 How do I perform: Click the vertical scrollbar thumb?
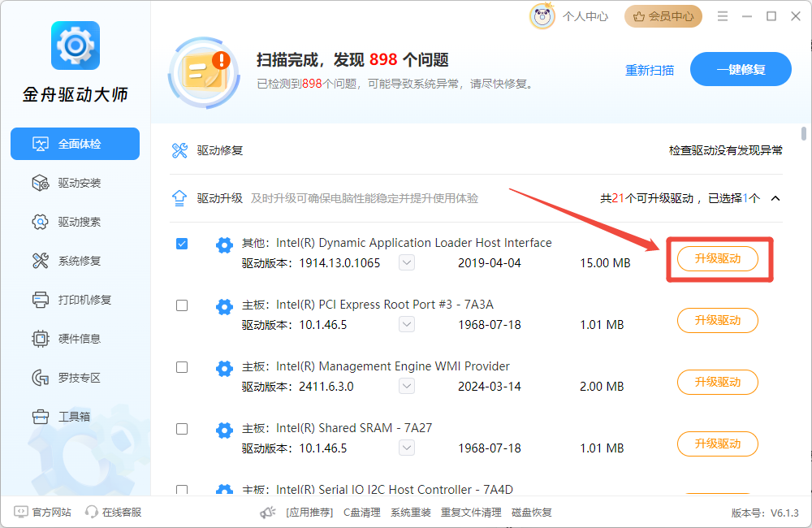[x=804, y=134]
